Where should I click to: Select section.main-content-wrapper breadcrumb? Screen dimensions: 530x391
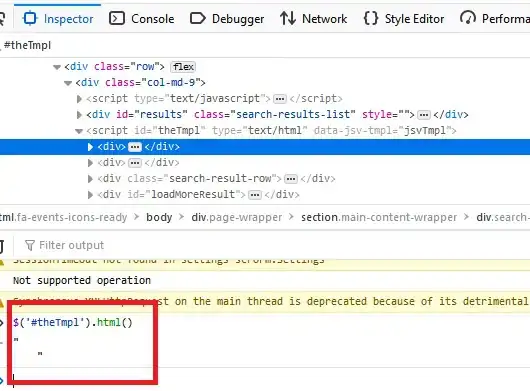379,217
